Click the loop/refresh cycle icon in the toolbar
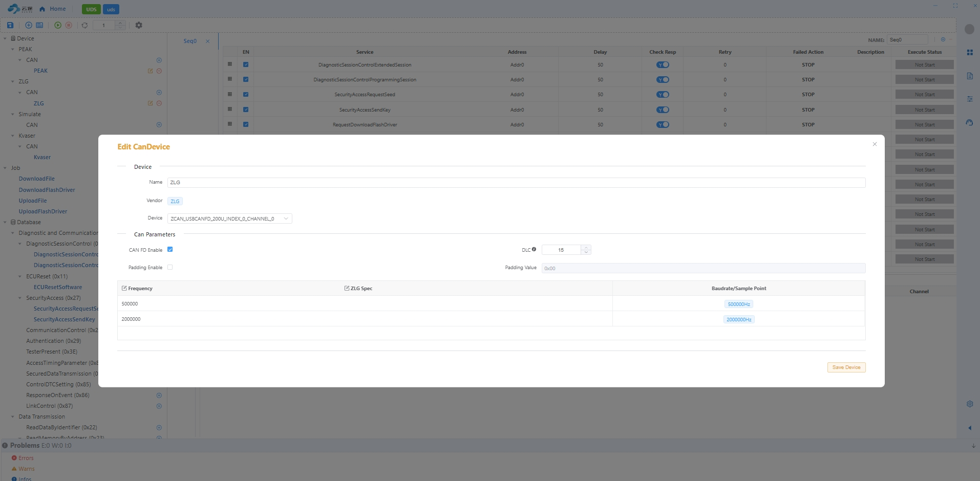Image resolution: width=980 pixels, height=481 pixels. (x=85, y=25)
